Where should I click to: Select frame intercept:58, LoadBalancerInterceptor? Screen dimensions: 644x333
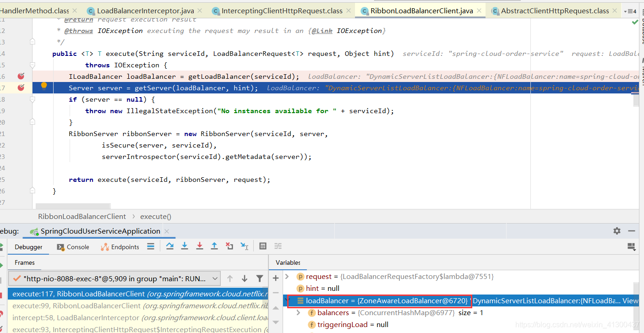[x=138, y=317]
